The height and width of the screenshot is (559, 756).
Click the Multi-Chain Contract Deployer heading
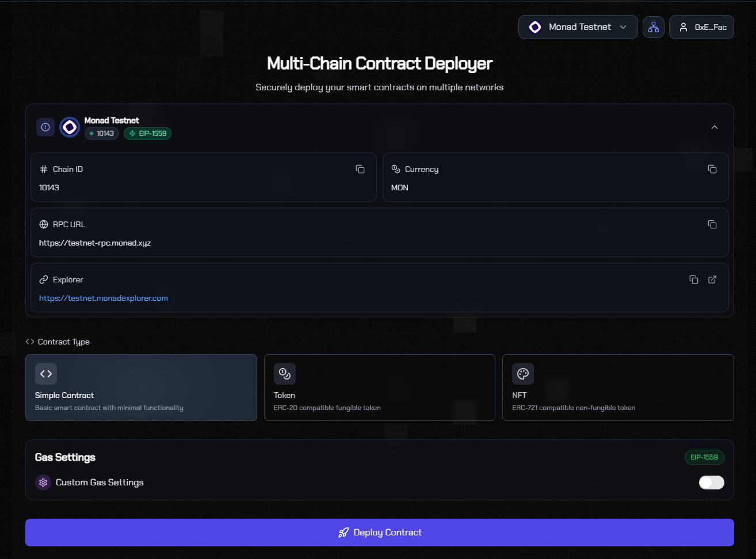click(380, 63)
